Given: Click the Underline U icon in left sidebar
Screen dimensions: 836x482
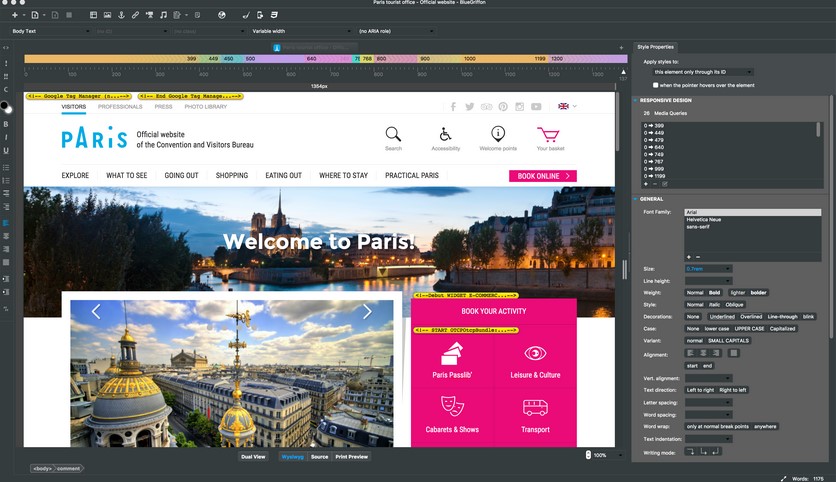Looking at the screenshot, I should [x=6, y=150].
